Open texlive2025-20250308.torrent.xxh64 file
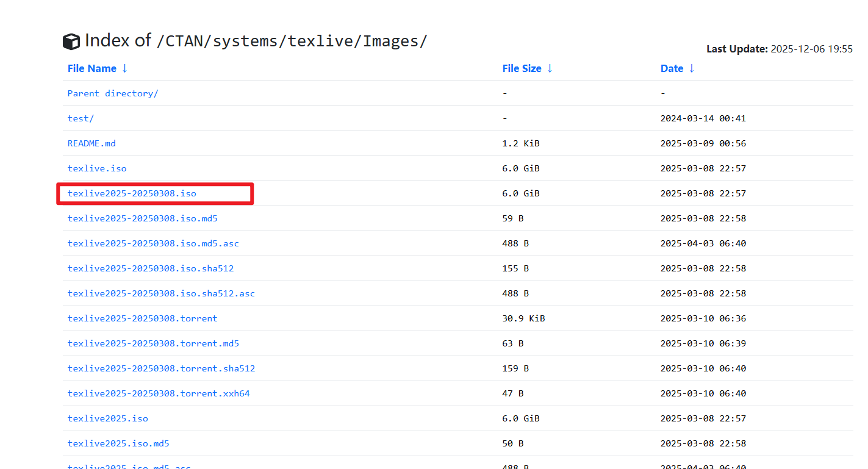 click(x=159, y=393)
